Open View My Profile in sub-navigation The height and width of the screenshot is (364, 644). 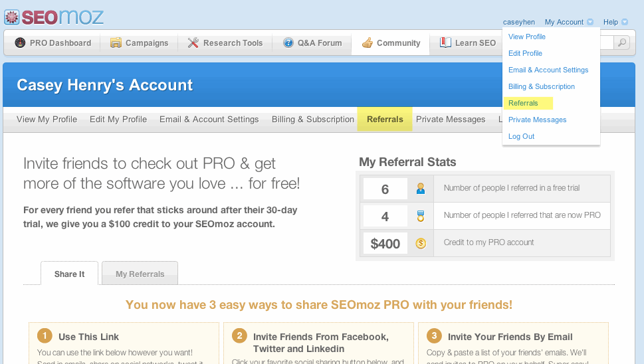coord(47,120)
